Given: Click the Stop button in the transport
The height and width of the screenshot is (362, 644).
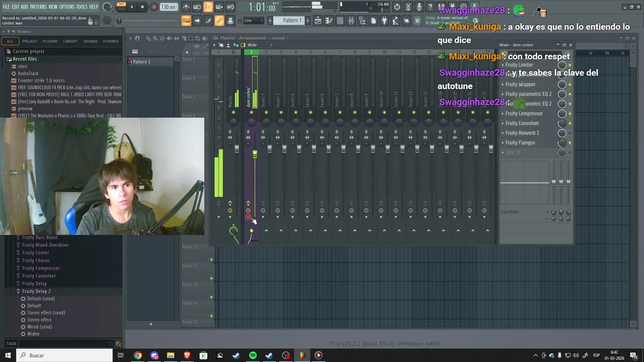Looking at the screenshot, I should click(143, 7).
